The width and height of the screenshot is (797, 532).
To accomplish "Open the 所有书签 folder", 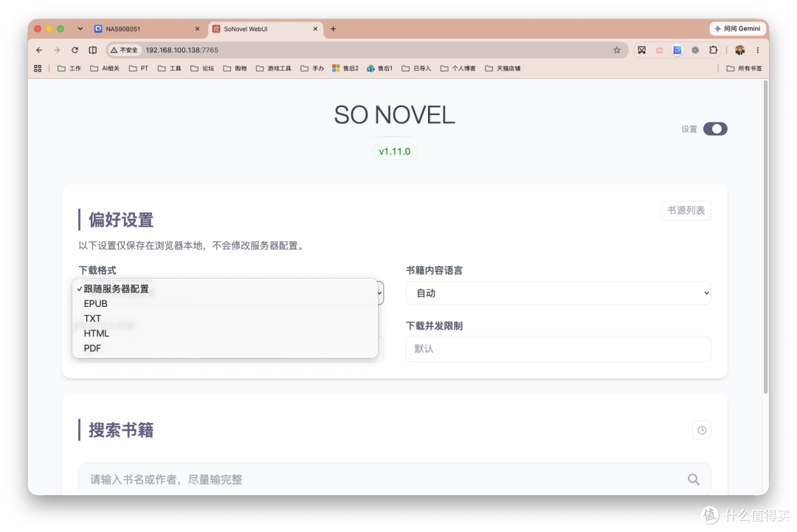I will pos(744,68).
